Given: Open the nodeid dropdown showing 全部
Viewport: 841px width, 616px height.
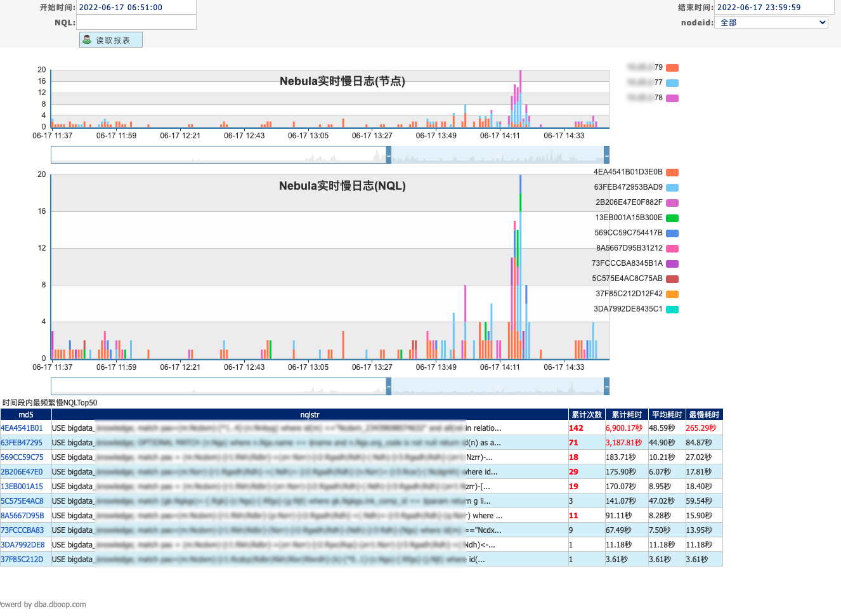Looking at the screenshot, I should pos(771,22).
